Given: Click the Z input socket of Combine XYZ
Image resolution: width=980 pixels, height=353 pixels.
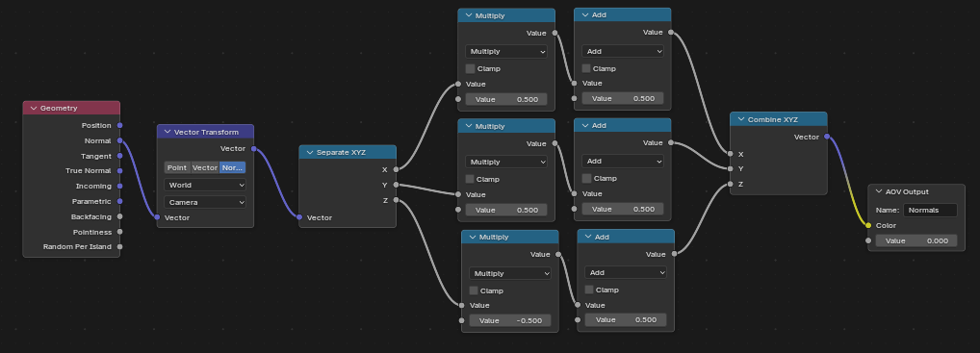Looking at the screenshot, I should (x=730, y=185).
